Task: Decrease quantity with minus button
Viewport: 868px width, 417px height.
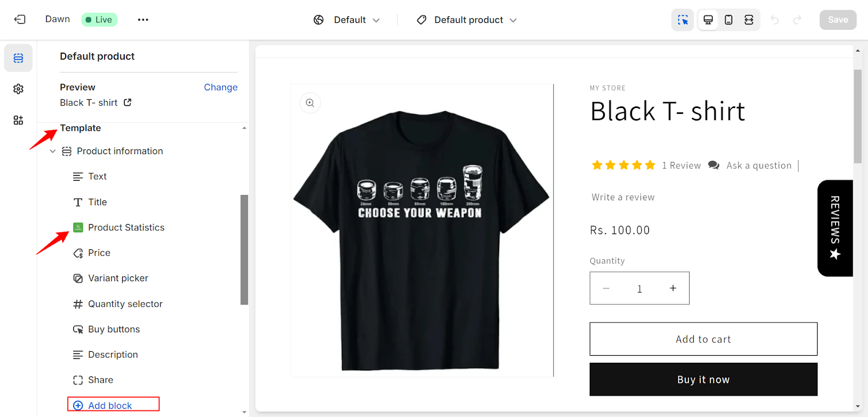Action: (607, 288)
